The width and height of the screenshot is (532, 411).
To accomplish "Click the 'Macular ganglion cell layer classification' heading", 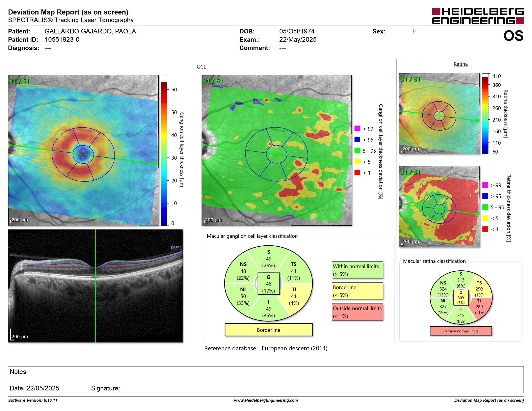I will 252,236.
